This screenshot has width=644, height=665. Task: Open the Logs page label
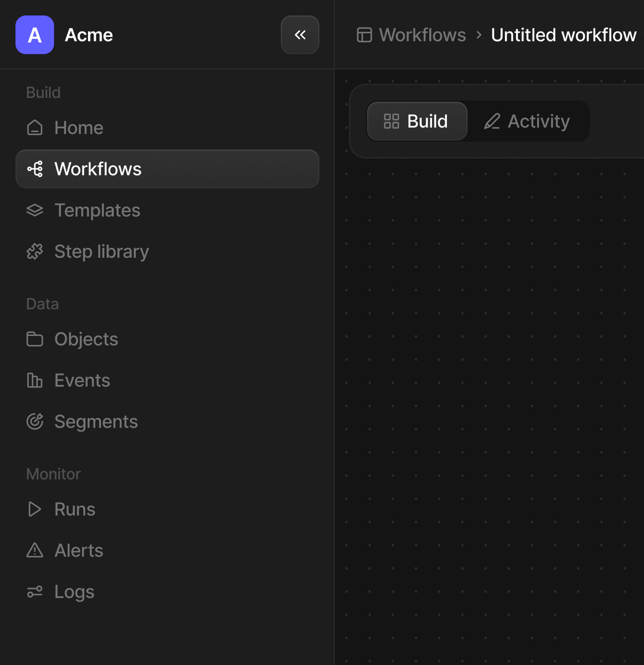[x=74, y=592]
